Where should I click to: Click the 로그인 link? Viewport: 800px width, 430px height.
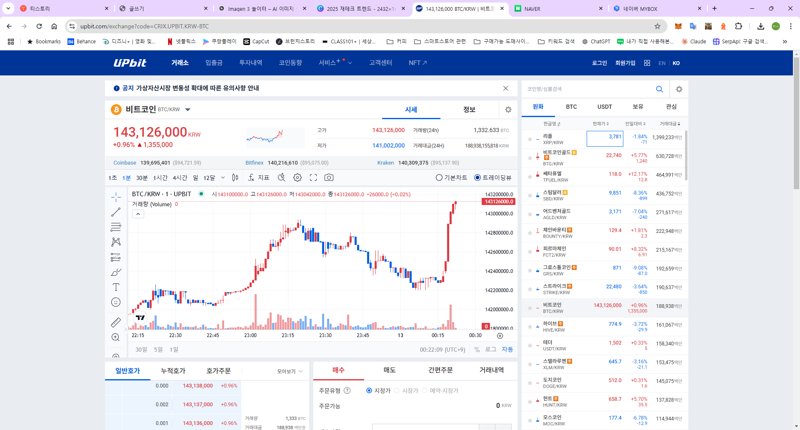pos(599,63)
